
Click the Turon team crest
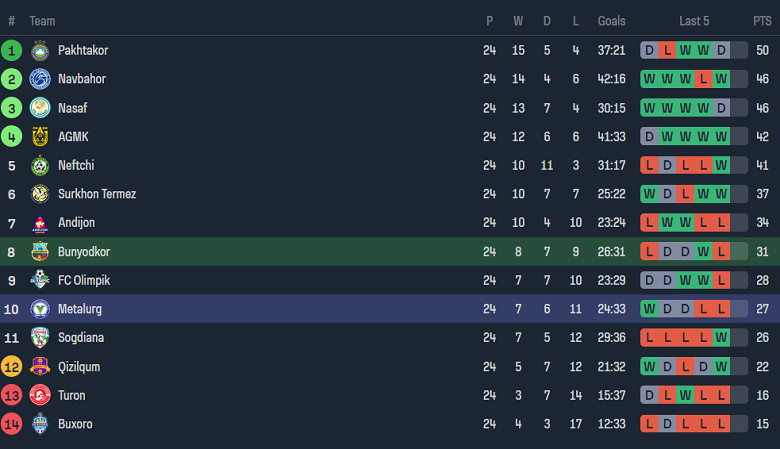pyautogui.click(x=40, y=396)
